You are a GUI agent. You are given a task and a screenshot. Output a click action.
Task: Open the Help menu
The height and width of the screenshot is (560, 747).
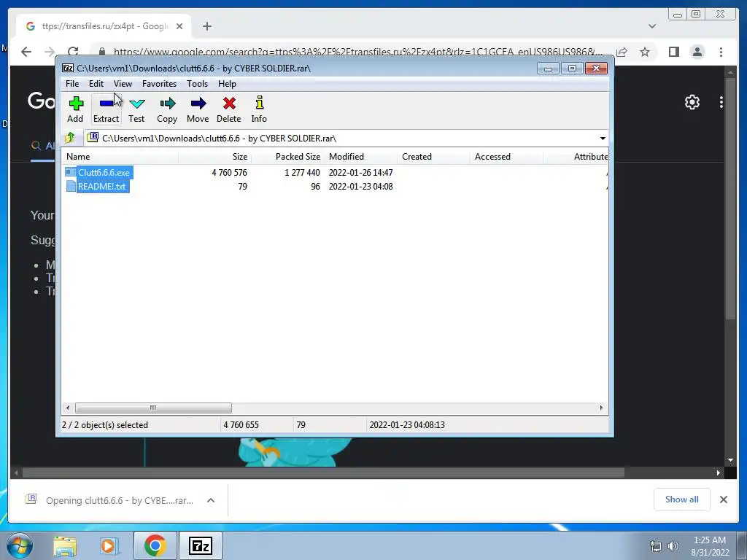[x=228, y=84]
